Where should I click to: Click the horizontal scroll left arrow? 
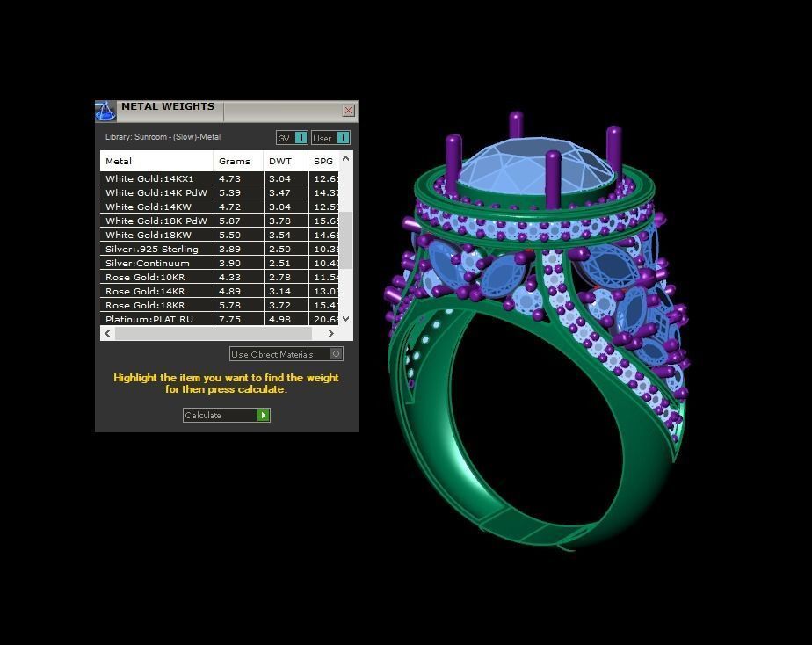point(107,333)
